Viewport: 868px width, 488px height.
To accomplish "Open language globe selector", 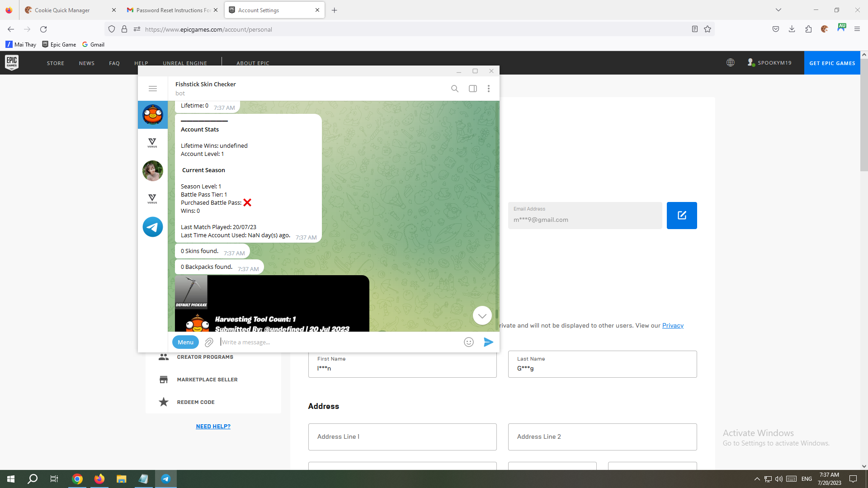I will click(x=731, y=63).
